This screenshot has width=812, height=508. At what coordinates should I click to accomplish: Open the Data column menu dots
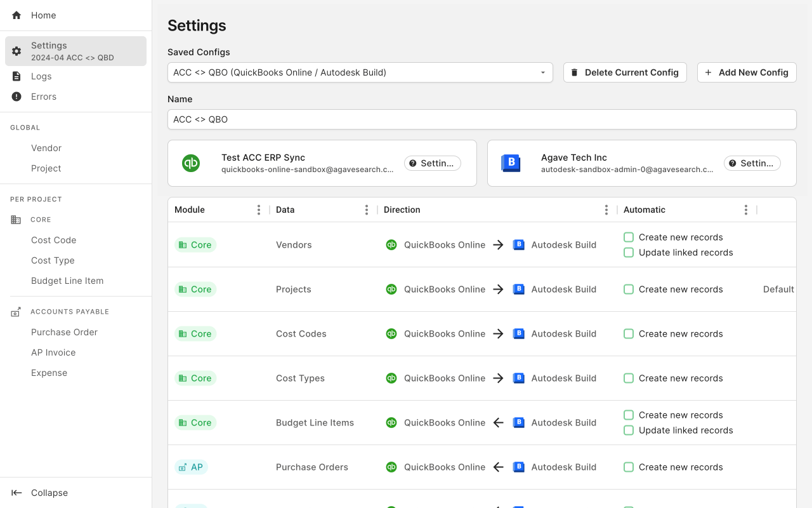tap(367, 210)
